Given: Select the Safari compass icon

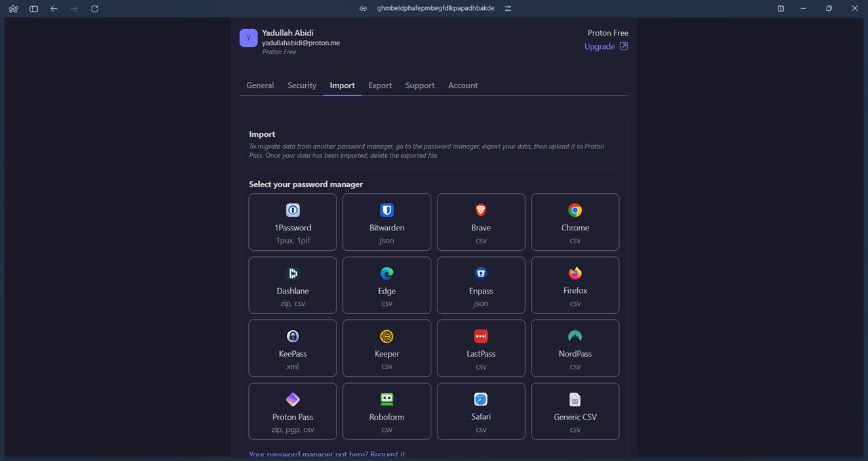Looking at the screenshot, I should tap(481, 399).
